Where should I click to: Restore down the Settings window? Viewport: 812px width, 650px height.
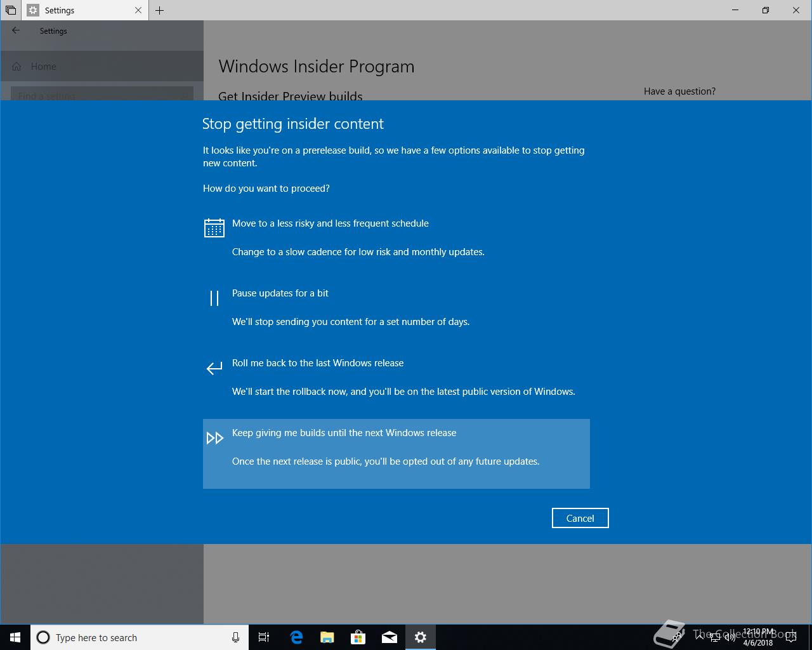pyautogui.click(x=766, y=10)
